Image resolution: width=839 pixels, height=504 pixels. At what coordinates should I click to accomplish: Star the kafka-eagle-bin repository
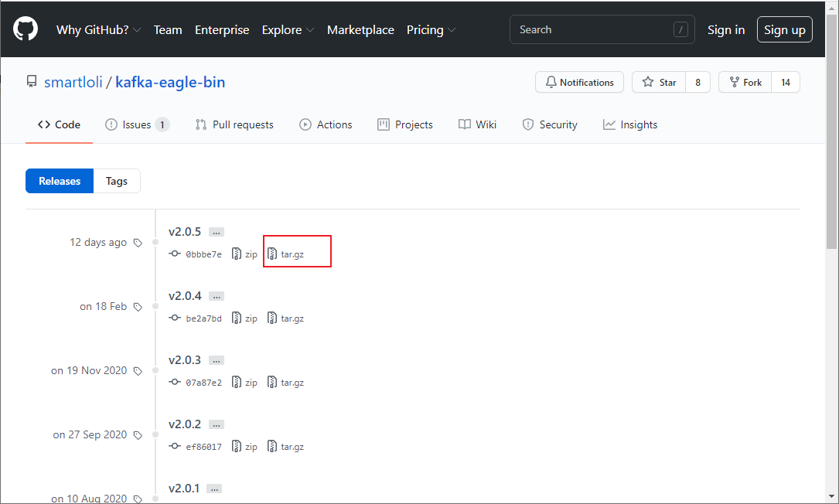pos(659,82)
